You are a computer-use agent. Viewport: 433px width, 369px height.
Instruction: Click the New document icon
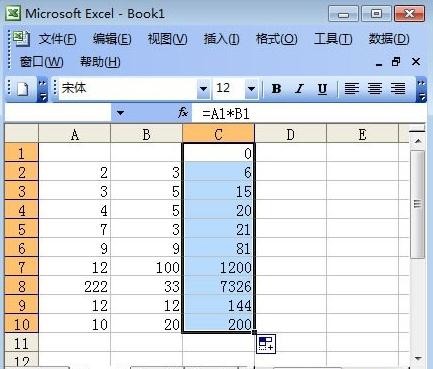click(x=23, y=89)
